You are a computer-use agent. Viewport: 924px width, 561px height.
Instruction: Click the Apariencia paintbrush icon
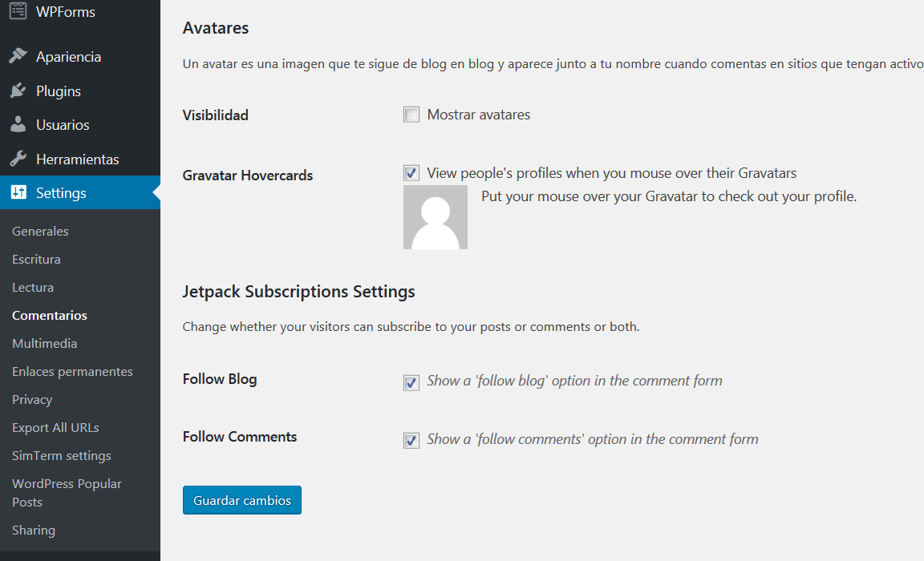point(18,56)
